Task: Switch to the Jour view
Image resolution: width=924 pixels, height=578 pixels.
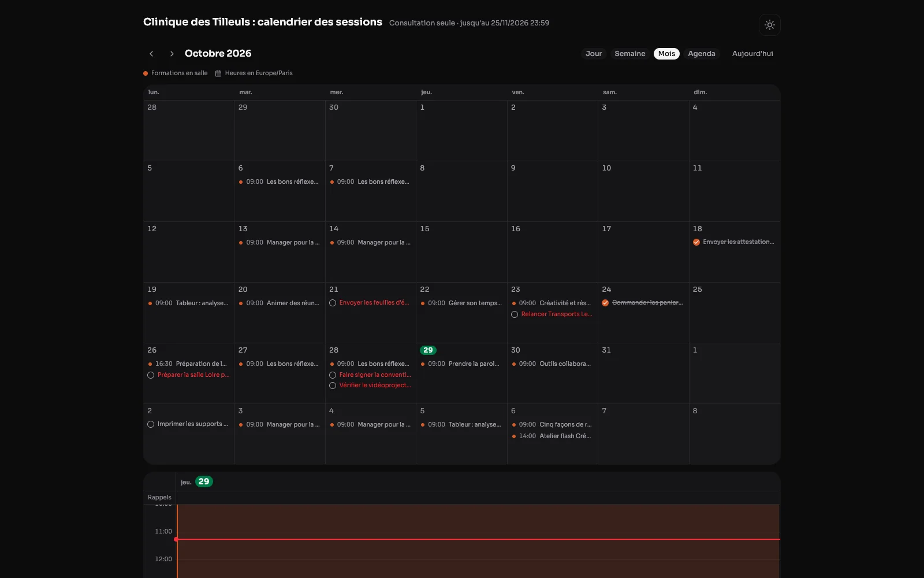Action: [594, 54]
